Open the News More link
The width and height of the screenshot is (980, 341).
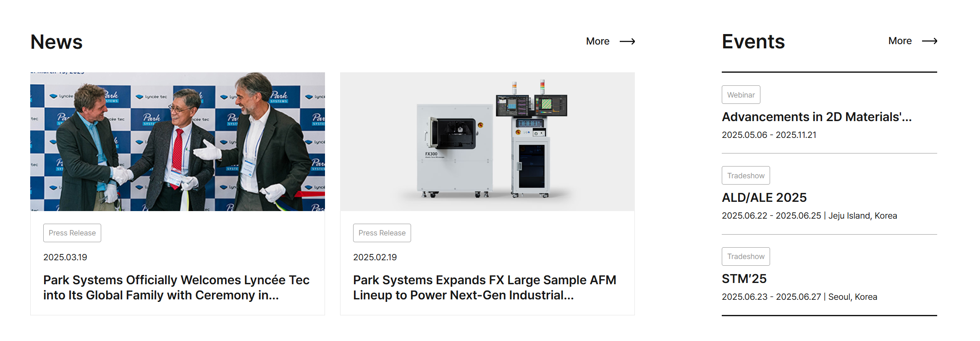[x=611, y=41]
